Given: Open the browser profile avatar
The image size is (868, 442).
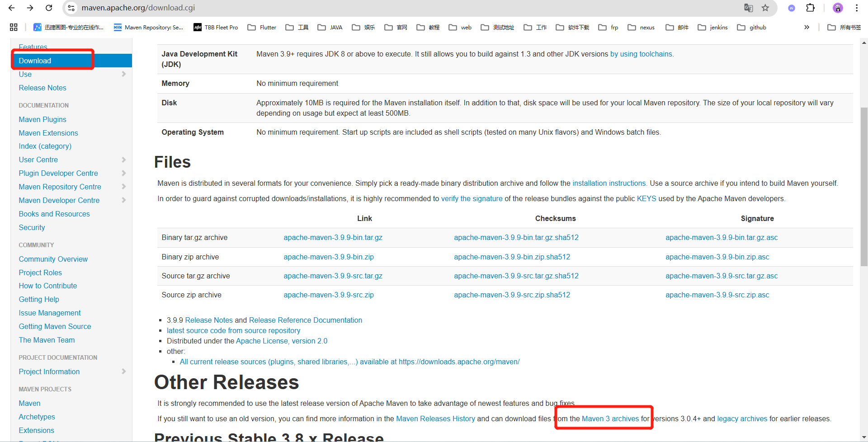Looking at the screenshot, I should coord(838,8).
